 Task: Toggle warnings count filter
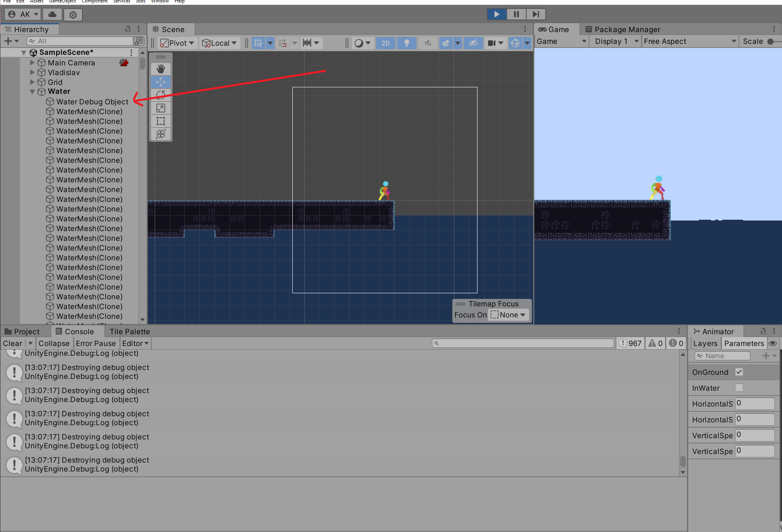pyautogui.click(x=655, y=343)
